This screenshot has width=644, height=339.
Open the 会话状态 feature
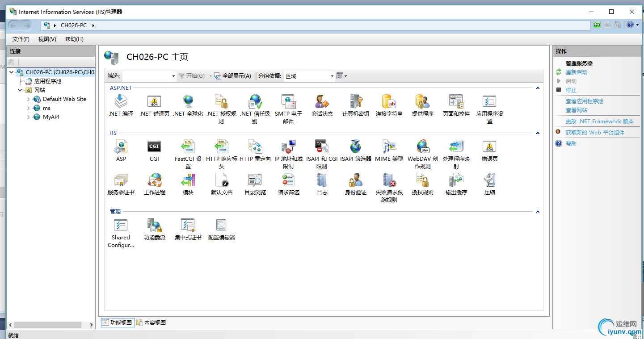tap(322, 105)
